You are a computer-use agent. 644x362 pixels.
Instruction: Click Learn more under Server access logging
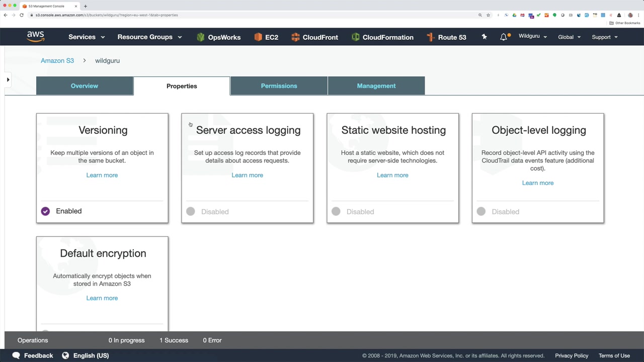tap(247, 175)
